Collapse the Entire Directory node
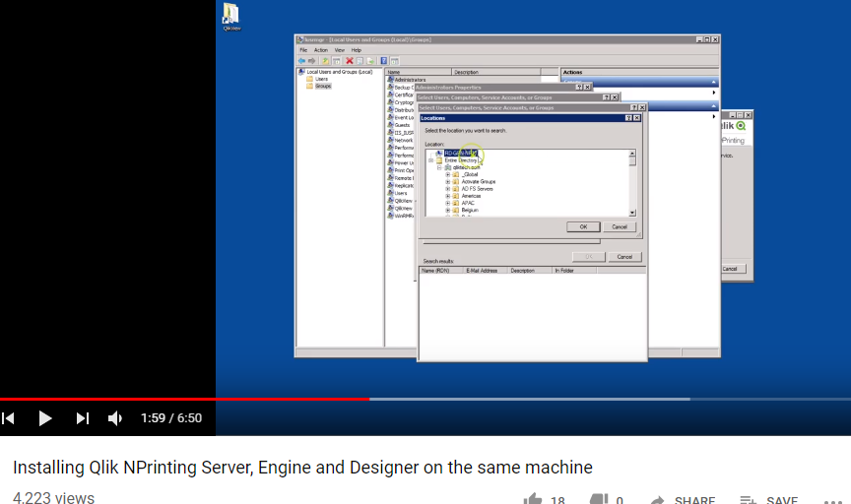This screenshot has height=504, width=851. point(431,160)
